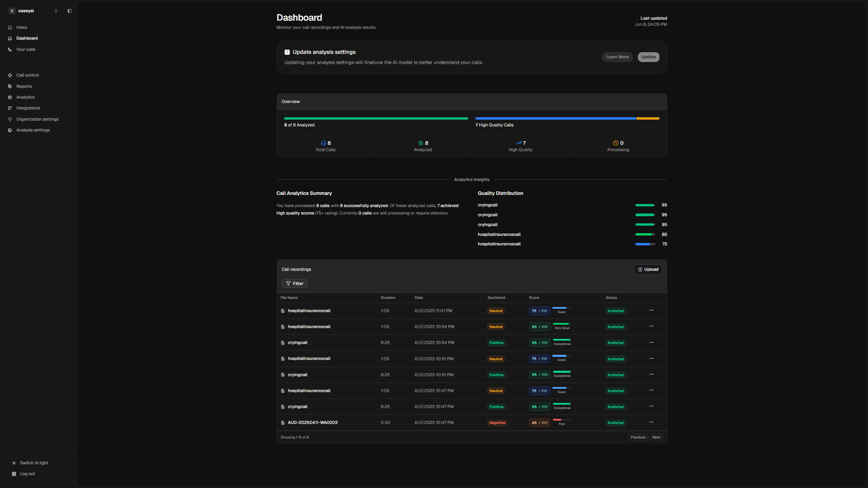Viewport: 868px width, 488px height.
Task: Open the Filter dropdown in Call recordings
Action: tap(294, 284)
